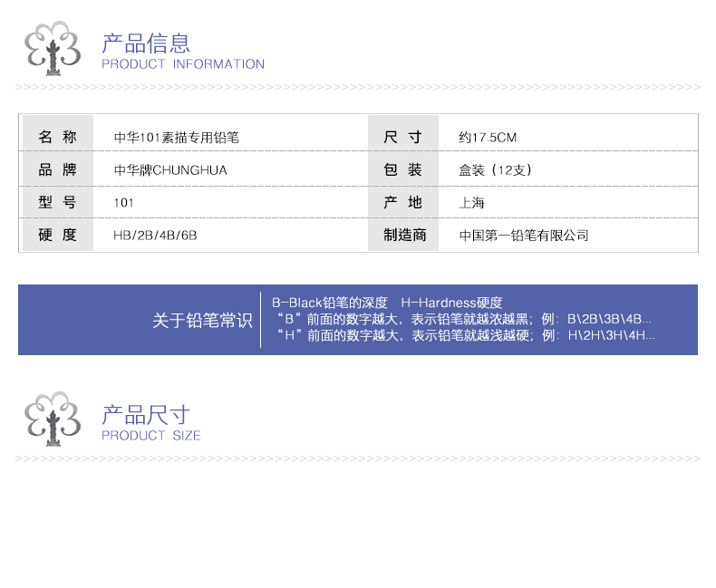Screen dimensions: 716x588
Task: Select the 品牌 label cell
Action: [x=57, y=170]
